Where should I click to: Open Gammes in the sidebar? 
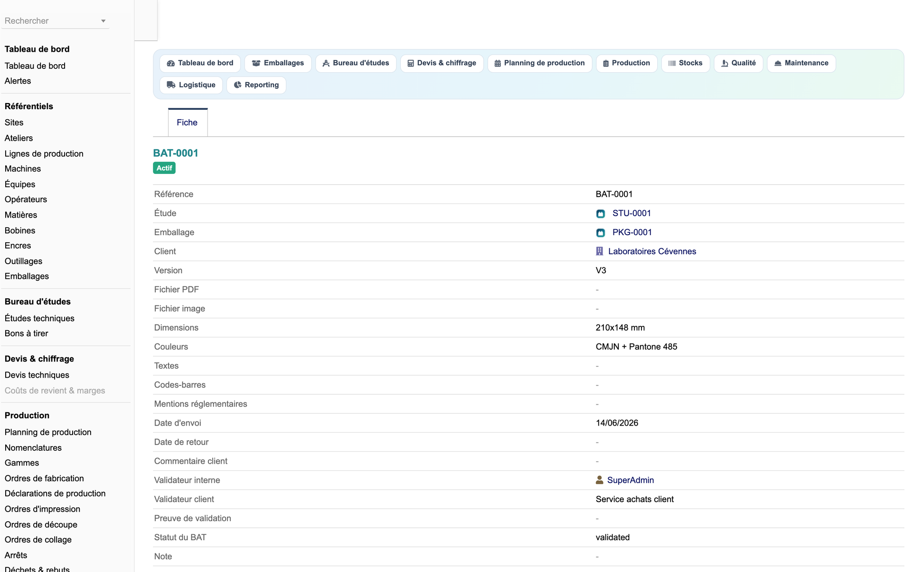[x=21, y=463]
